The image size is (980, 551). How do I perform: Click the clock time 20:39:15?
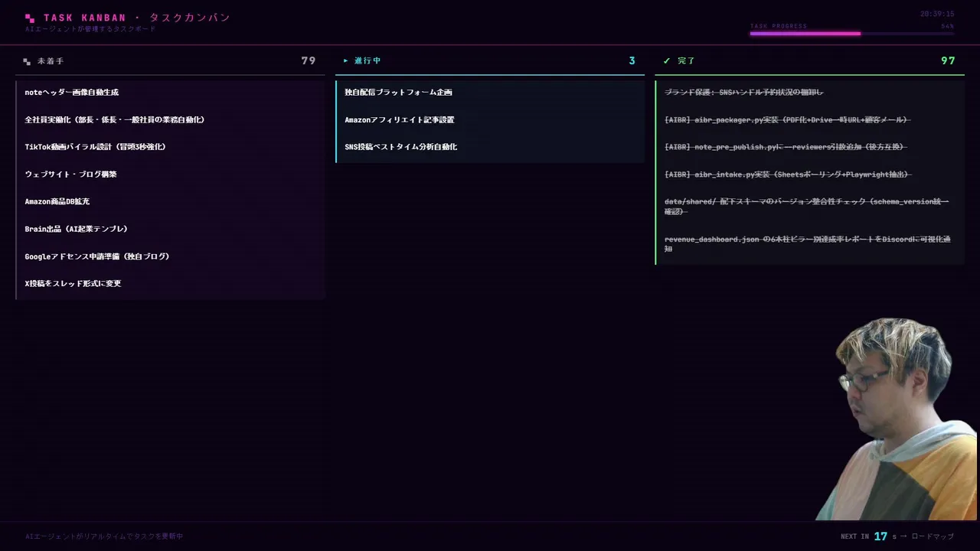[937, 14]
